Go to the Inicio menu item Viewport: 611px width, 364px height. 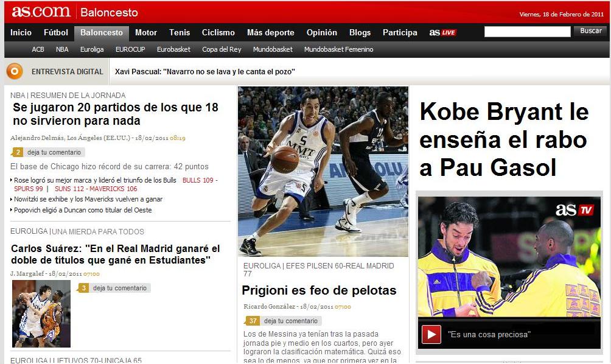pyautogui.click(x=21, y=32)
